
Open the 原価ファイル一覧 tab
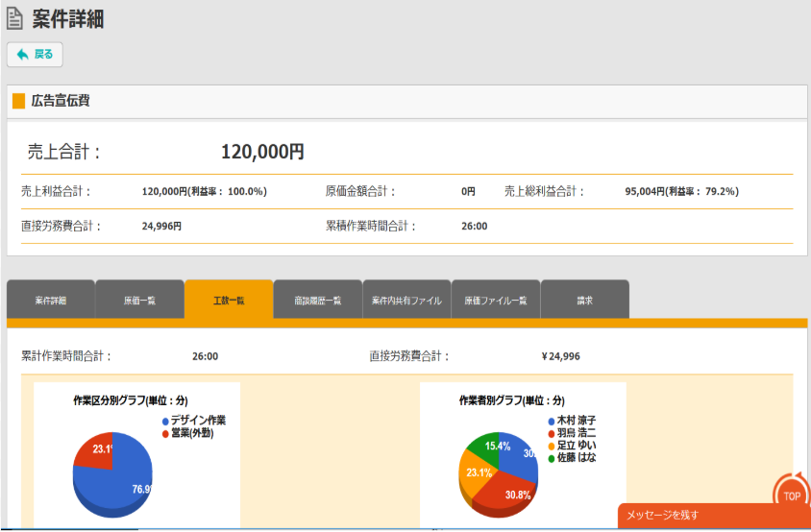coord(496,300)
